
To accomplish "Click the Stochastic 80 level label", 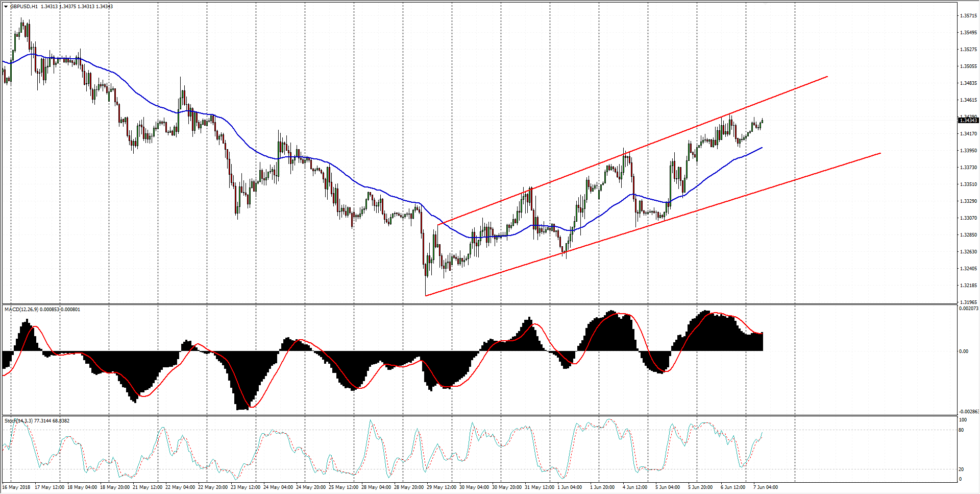I will tap(961, 430).
